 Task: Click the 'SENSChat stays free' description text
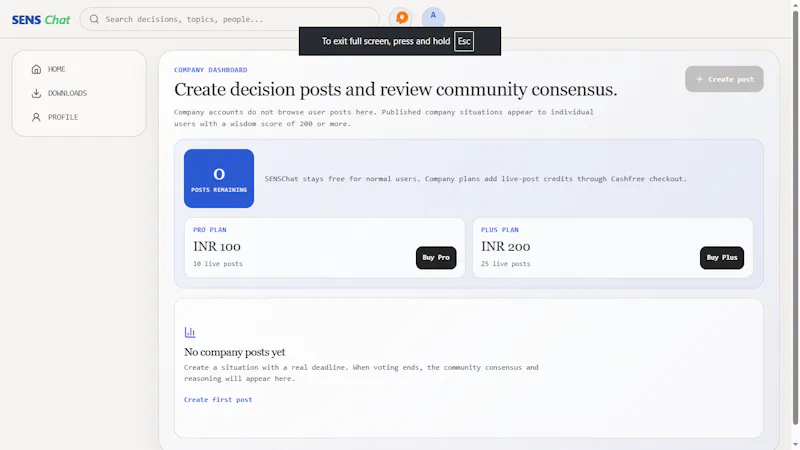tap(476, 179)
